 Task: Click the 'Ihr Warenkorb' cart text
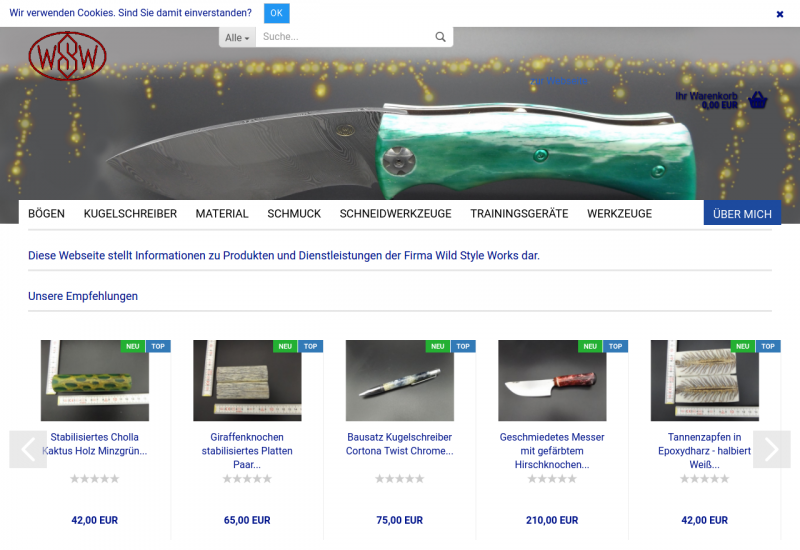tap(706, 96)
